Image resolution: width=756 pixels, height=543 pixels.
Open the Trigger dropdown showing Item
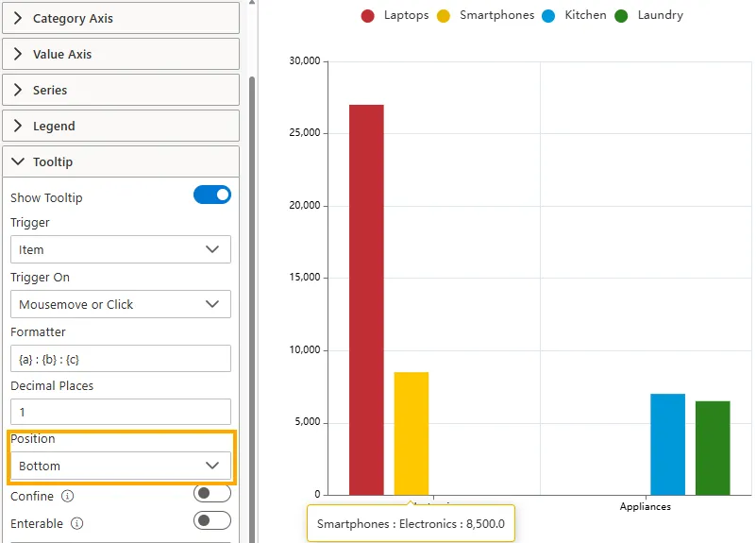tap(121, 249)
